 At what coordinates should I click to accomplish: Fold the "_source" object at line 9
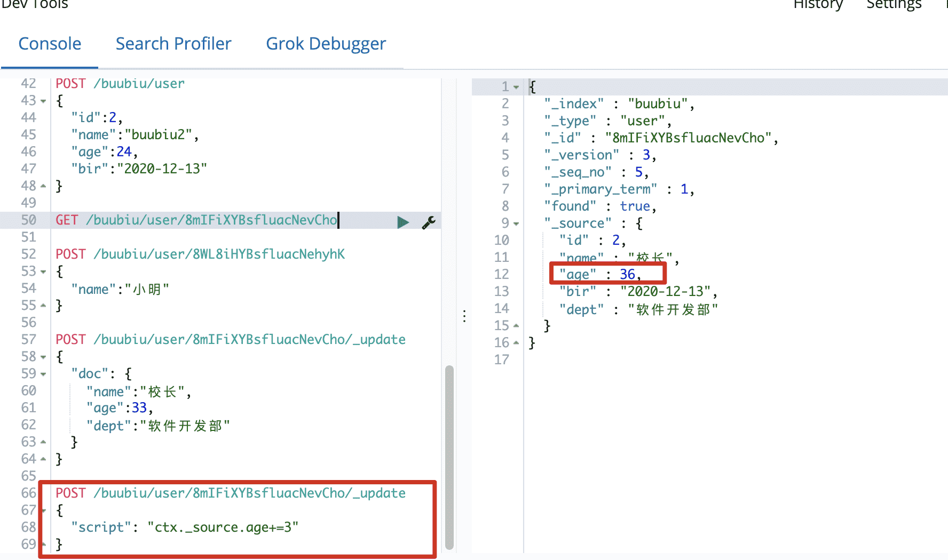point(516,224)
